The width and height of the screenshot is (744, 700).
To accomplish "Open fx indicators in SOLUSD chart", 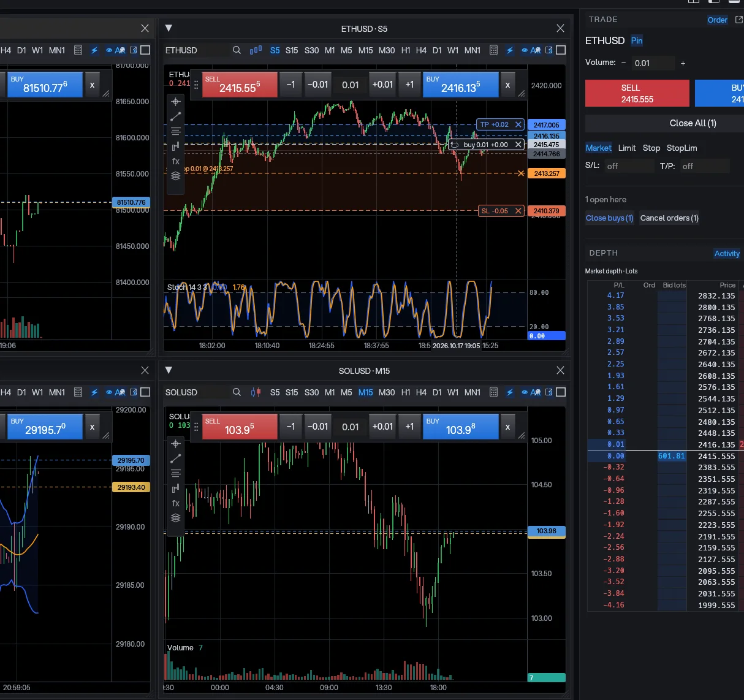I will click(x=176, y=503).
